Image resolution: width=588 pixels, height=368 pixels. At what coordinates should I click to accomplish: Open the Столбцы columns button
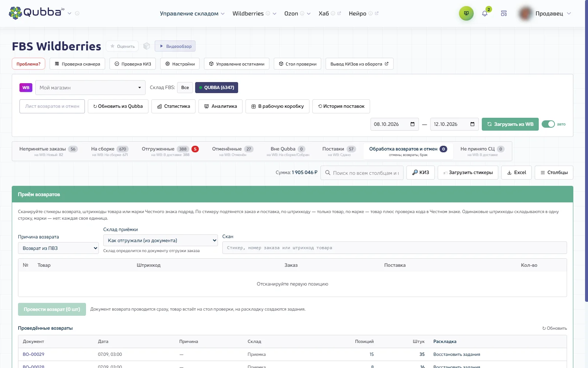pyautogui.click(x=554, y=173)
